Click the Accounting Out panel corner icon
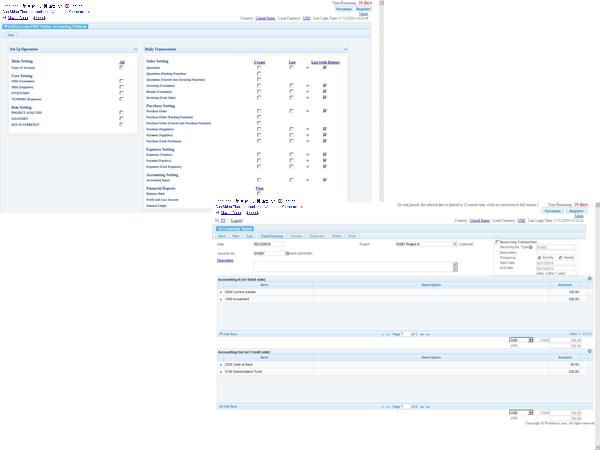 pyautogui.click(x=590, y=349)
